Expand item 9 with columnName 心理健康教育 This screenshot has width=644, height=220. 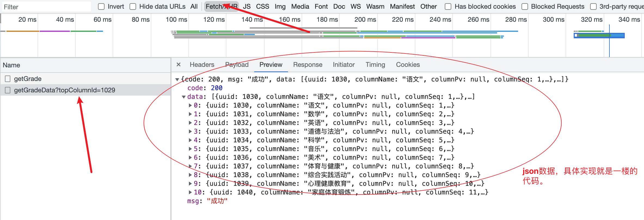[190, 184]
